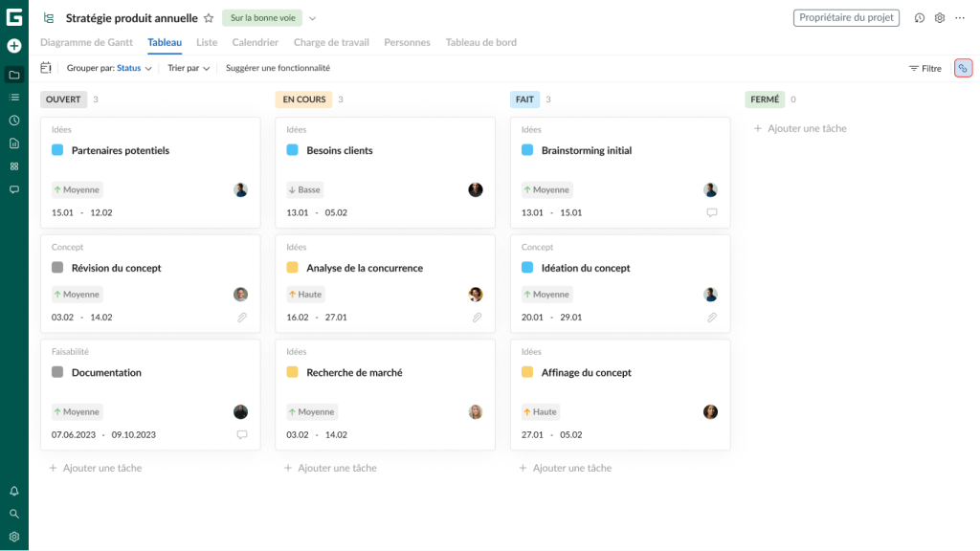The width and height of the screenshot is (980, 551).
Task: Open notifications bell in sidebar
Action: point(13,491)
